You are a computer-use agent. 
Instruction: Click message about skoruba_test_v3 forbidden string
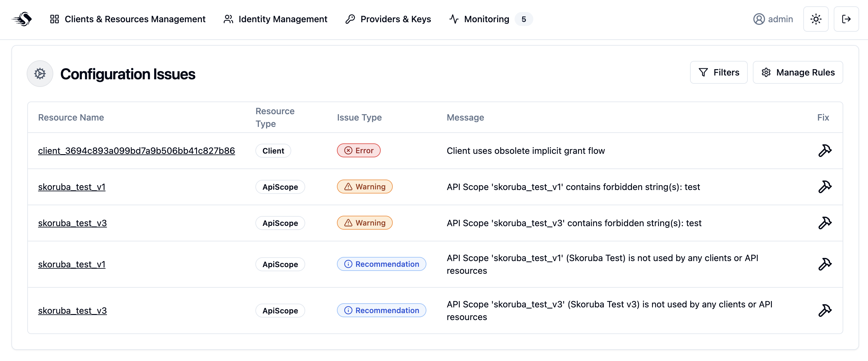pos(574,223)
